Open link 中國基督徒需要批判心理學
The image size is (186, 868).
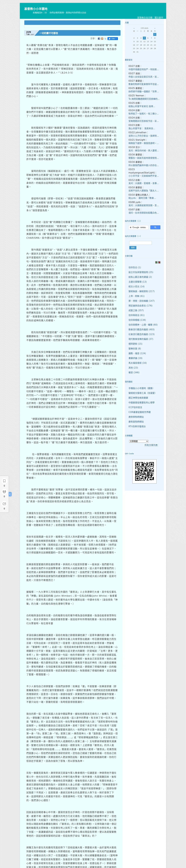[141, 403]
